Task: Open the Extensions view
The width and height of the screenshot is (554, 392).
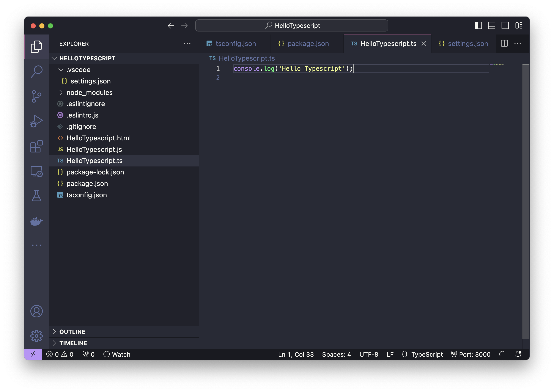Action: 36,146
